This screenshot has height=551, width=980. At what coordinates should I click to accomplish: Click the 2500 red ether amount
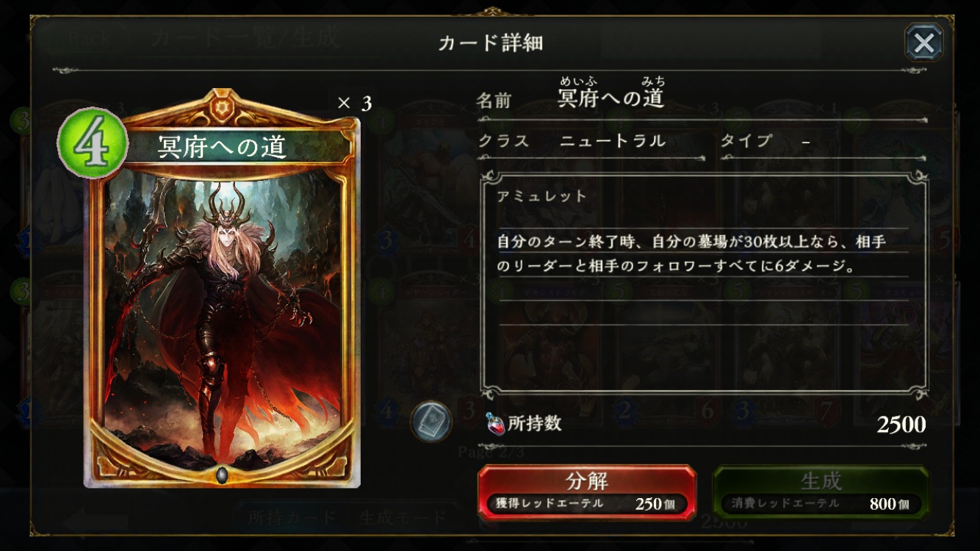[x=901, y=424]
